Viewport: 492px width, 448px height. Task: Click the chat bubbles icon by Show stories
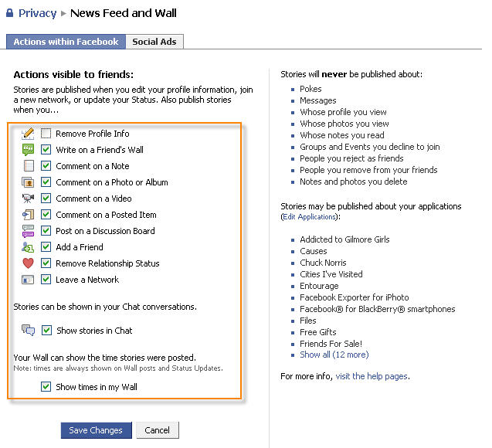(x=29, y=331)
